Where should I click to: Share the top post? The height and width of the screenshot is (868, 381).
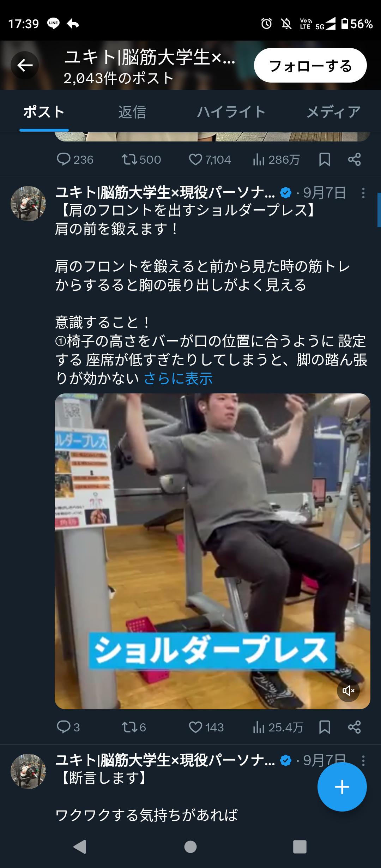(354, 160)
